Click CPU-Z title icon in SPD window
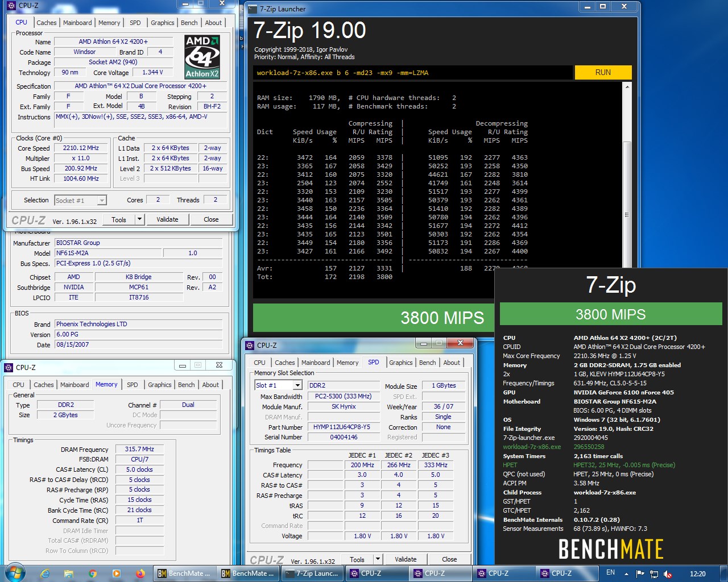This screenshot has height=582, width=728. coord(250,345)
